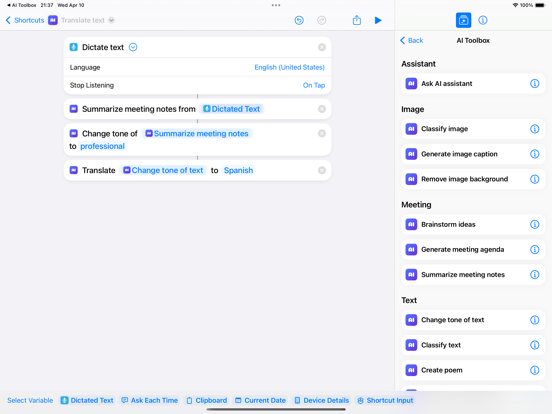Tap the Wi-Fi status icon

515,5
